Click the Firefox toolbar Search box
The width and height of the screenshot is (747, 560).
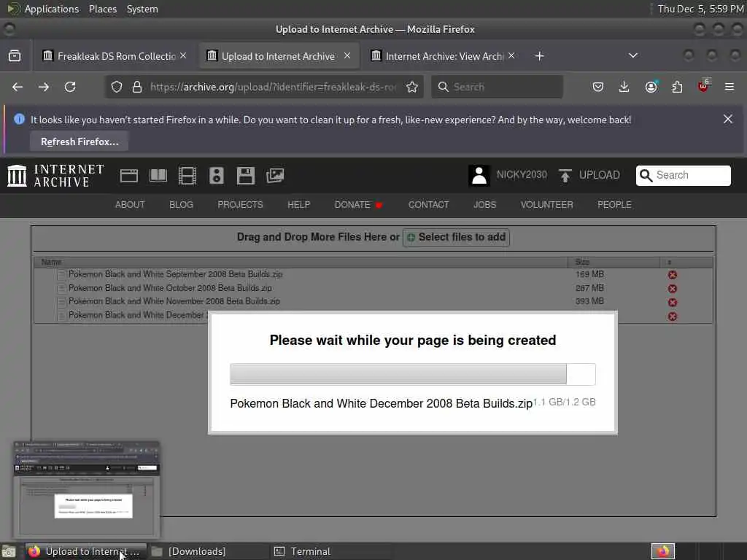tap(497, 87)
